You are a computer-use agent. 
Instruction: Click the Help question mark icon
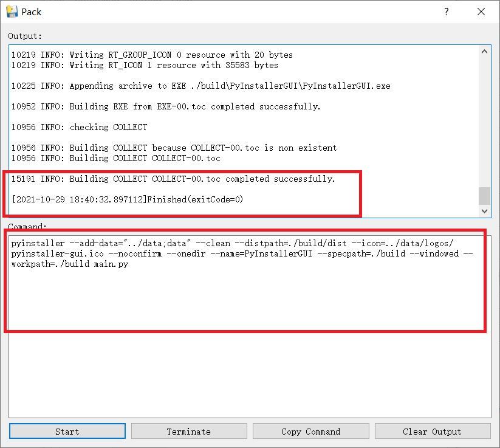446,12
